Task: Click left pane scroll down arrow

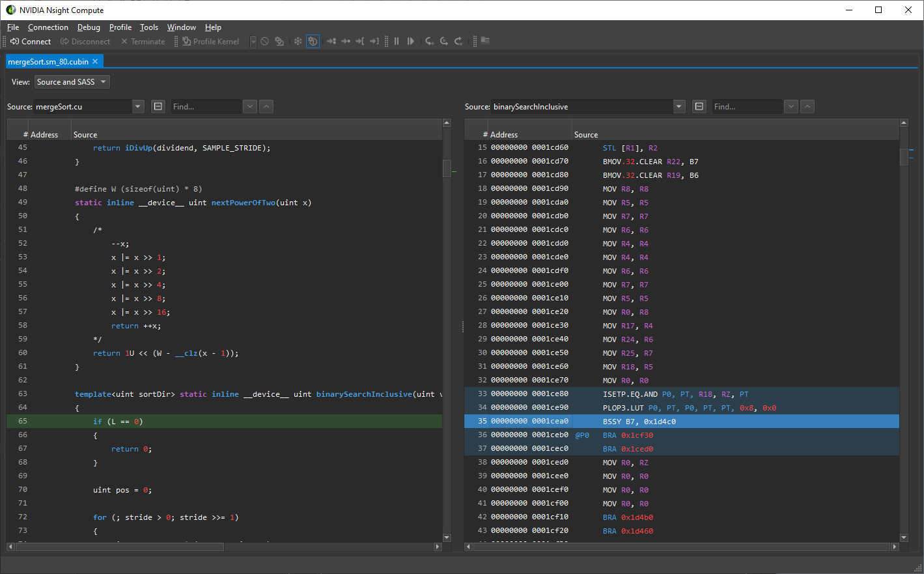Action: (x=447, y=538)
